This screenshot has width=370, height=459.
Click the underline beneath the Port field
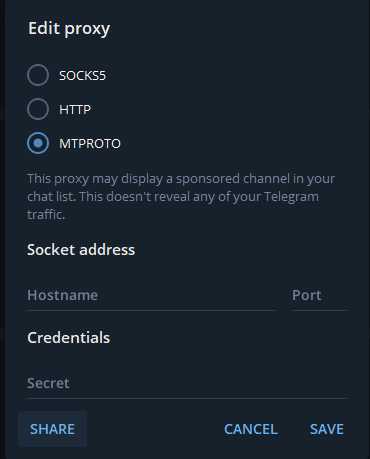[319, 310]
